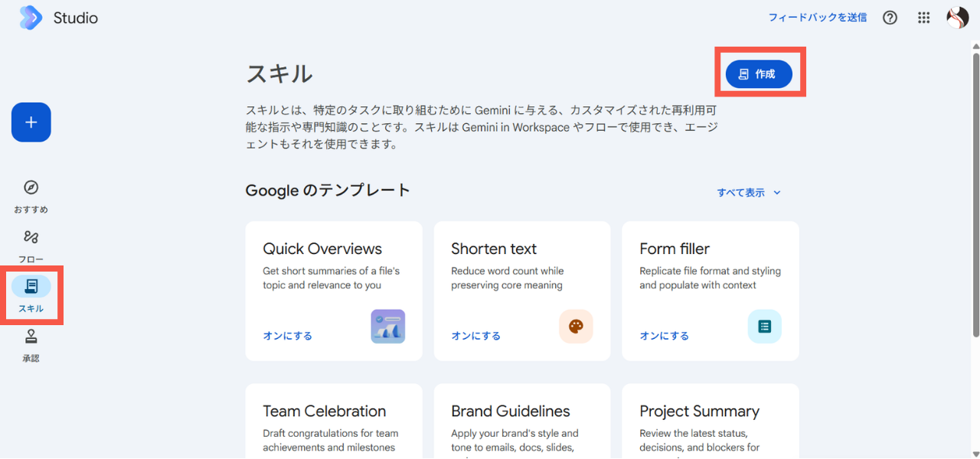Screen dimensions: 980x459
Task: Turn on Quick Overviews with オンにする
Action: click(x=288, y=336)
